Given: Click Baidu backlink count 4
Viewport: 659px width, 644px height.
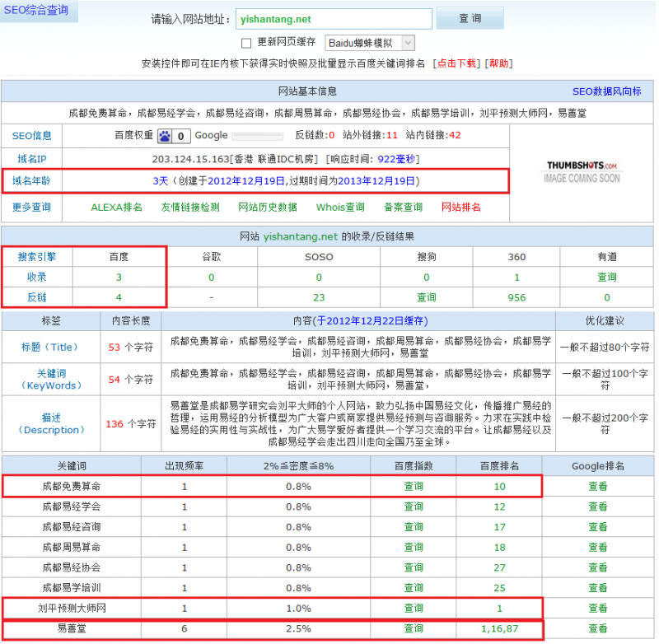Looking at the screenshot, I should click(119, 297).
